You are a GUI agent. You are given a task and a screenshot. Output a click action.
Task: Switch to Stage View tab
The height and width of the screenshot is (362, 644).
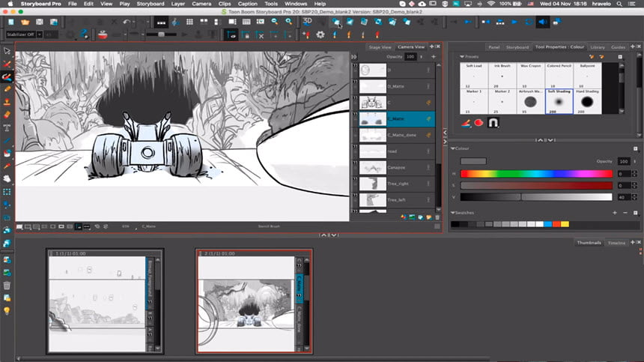coord(380,47)
